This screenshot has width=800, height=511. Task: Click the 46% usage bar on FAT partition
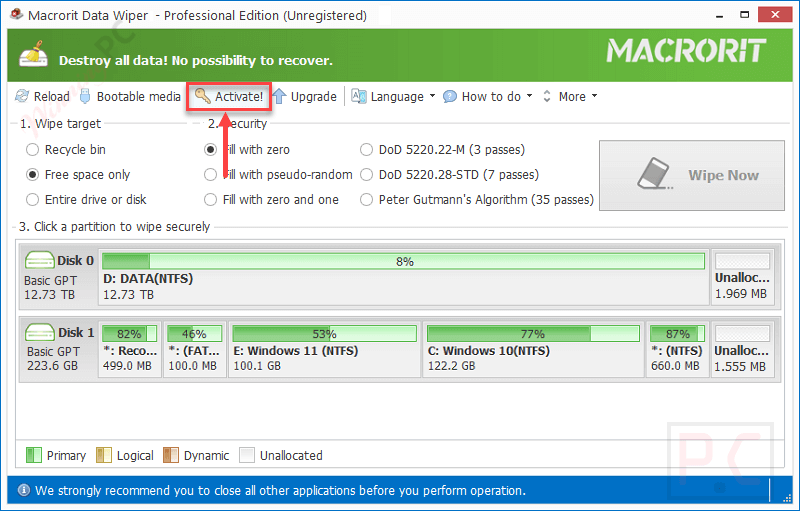pyautogui.click(x=195, y=334)
